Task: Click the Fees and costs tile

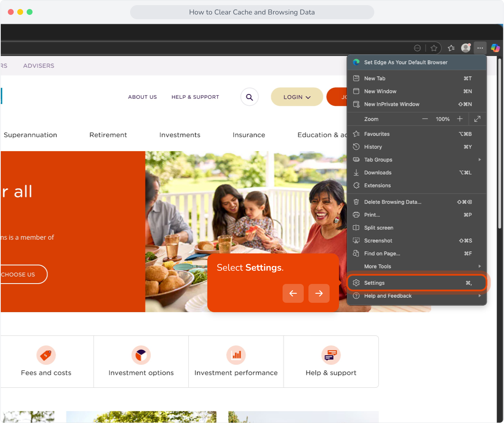Action: pyautogui.click(x=46, y=362)
